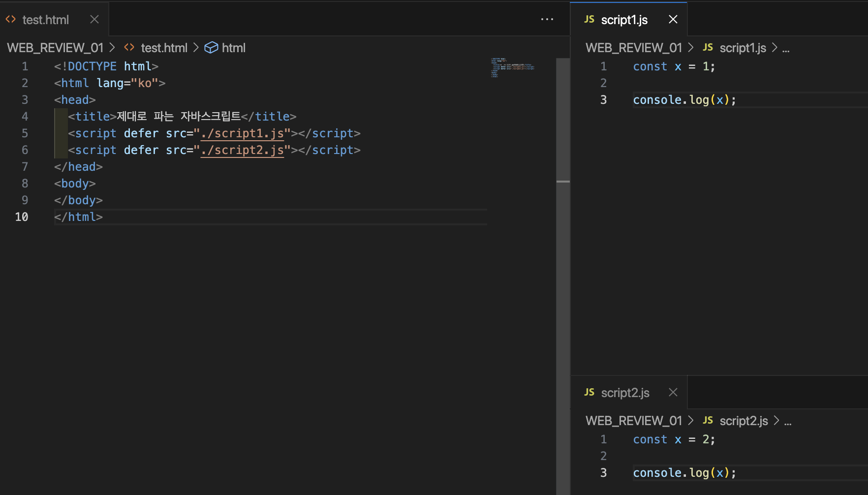
Task: Click the minimap code preview
Action: pyautogui.click(x=512, y=67)
